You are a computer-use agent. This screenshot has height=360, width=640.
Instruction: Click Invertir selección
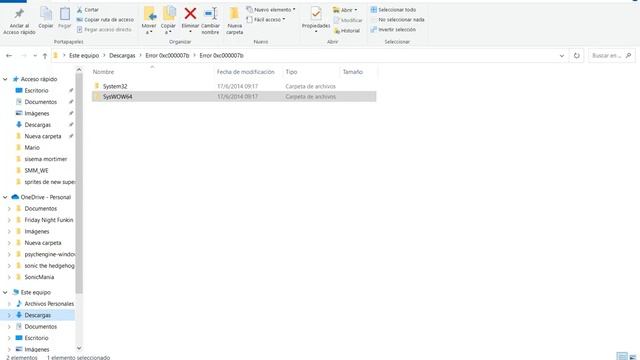pyautogui.click(x=393, y=29)
